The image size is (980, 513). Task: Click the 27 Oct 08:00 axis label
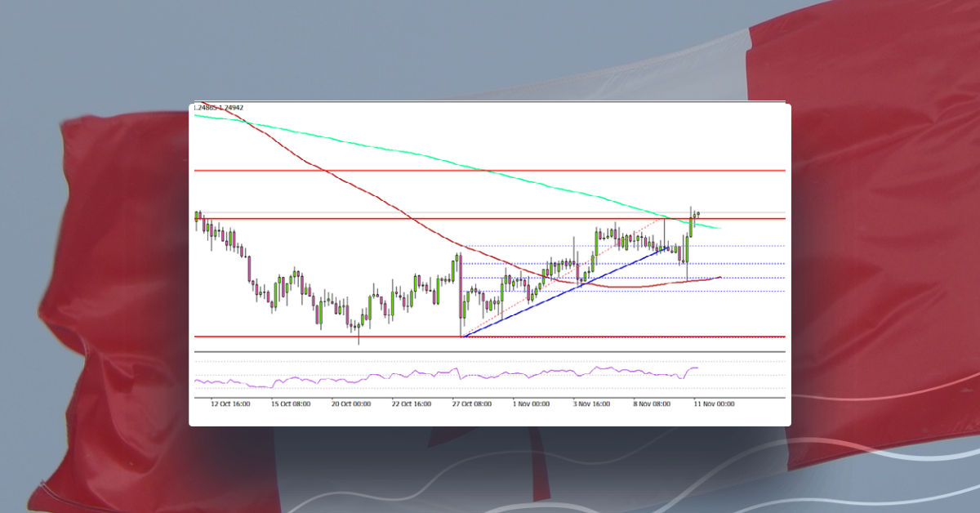point(474,404)
